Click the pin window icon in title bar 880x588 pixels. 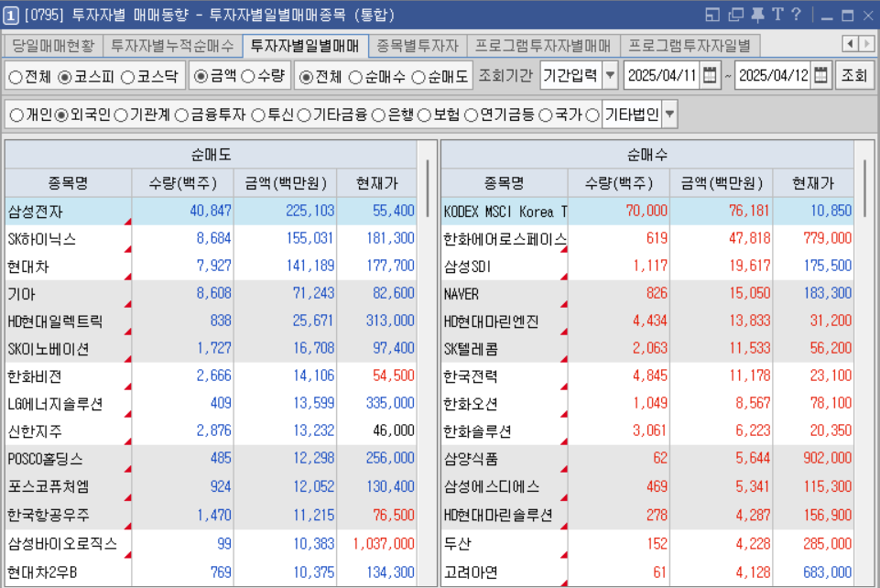(757, 15)
